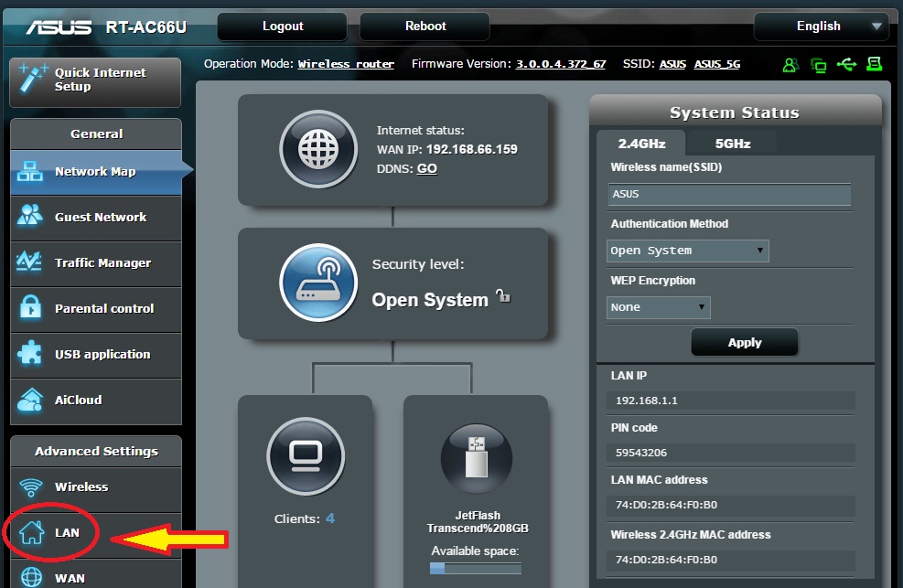This screenshot has width=903, height=588.
Task: Select Network Map menu item
Action: tap(95, 171)
